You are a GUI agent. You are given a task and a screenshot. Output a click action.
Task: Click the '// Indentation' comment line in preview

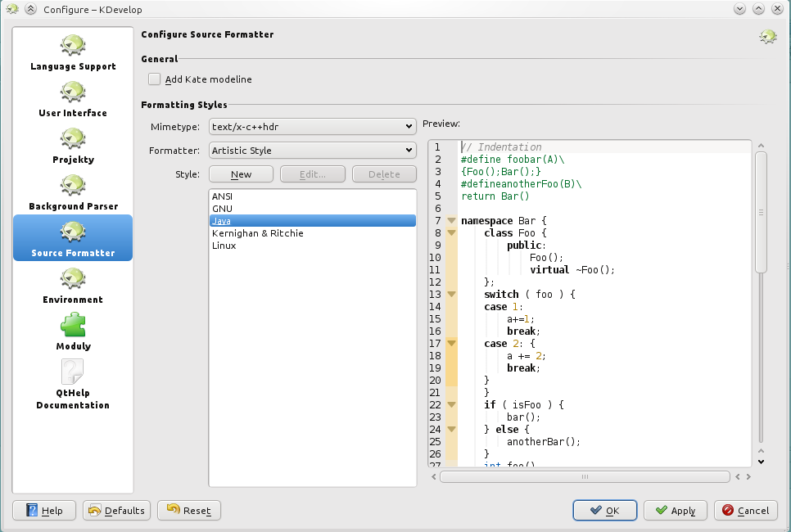pyautogui.click(x=501, y=147)
